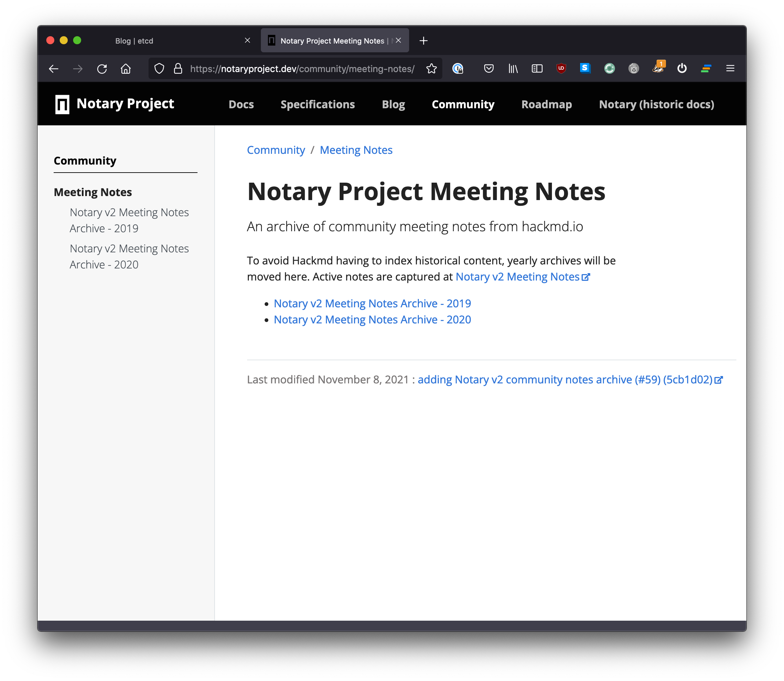Open the hamburger menu
The height and width of the screenshot is (681, 784).
[730, 68]
